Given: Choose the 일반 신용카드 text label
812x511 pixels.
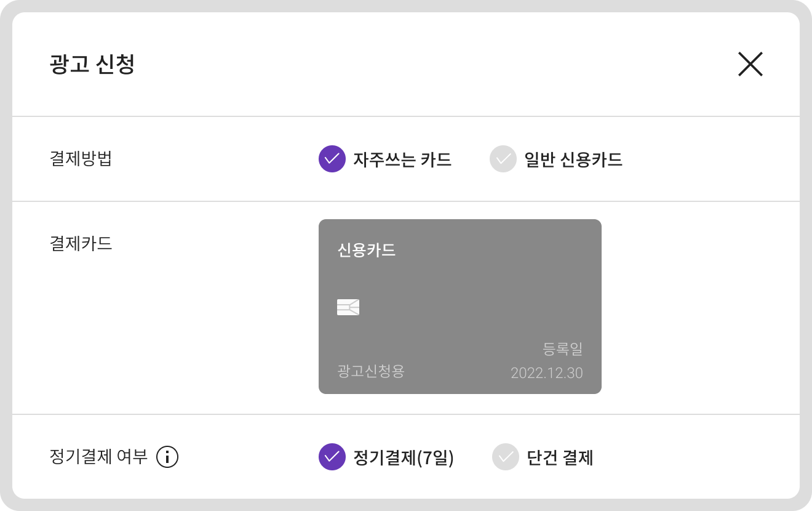Looking at the screenshot, I should [x=573, y=159].
